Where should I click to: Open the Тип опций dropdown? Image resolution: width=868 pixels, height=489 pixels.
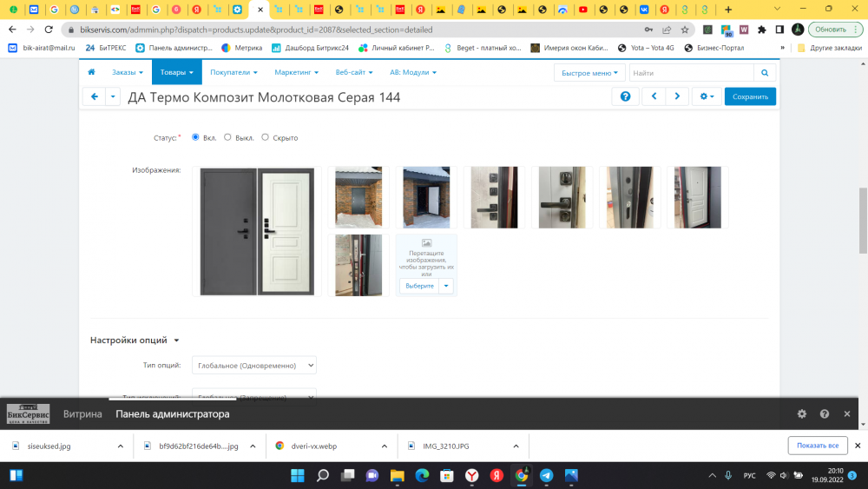pos(253,366)
